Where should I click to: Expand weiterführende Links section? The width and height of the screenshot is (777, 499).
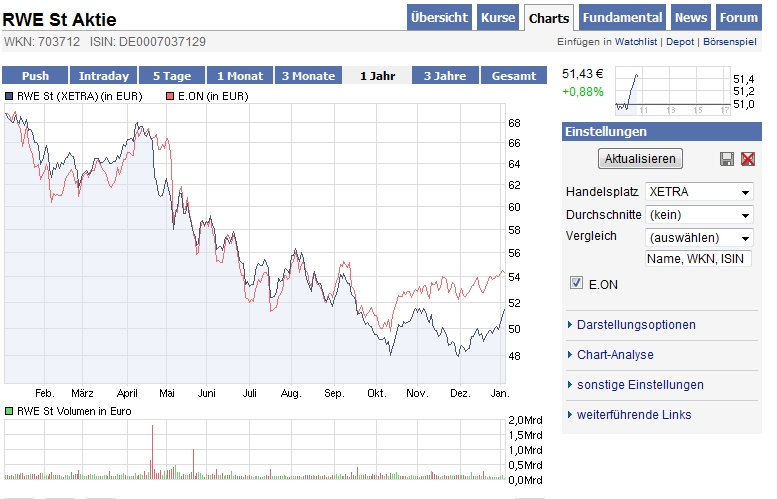pyautogui.click(x=634, y=415)
